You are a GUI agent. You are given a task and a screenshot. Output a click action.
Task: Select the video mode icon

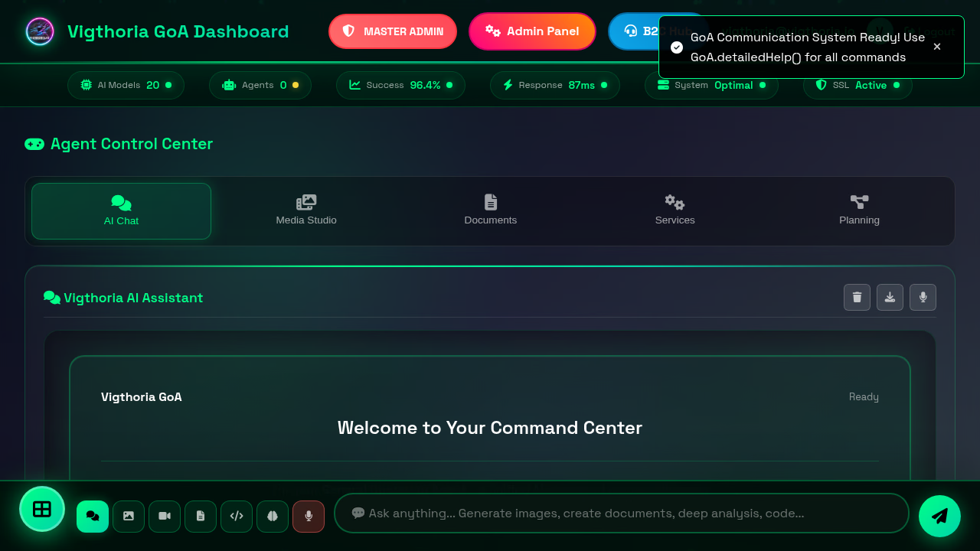[x=165, y=517]
